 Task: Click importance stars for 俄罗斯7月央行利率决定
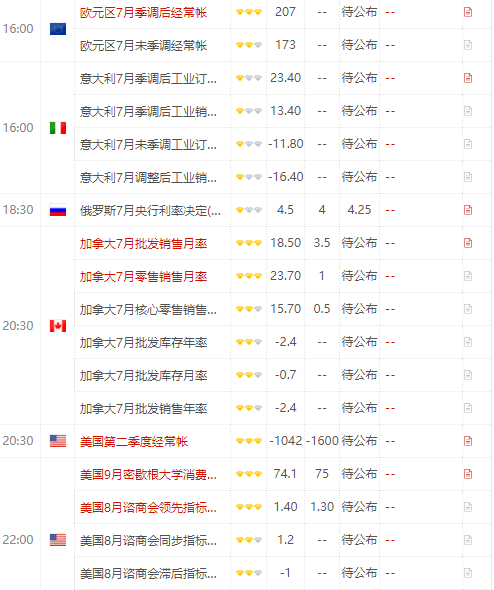click(x=249, y=210)
